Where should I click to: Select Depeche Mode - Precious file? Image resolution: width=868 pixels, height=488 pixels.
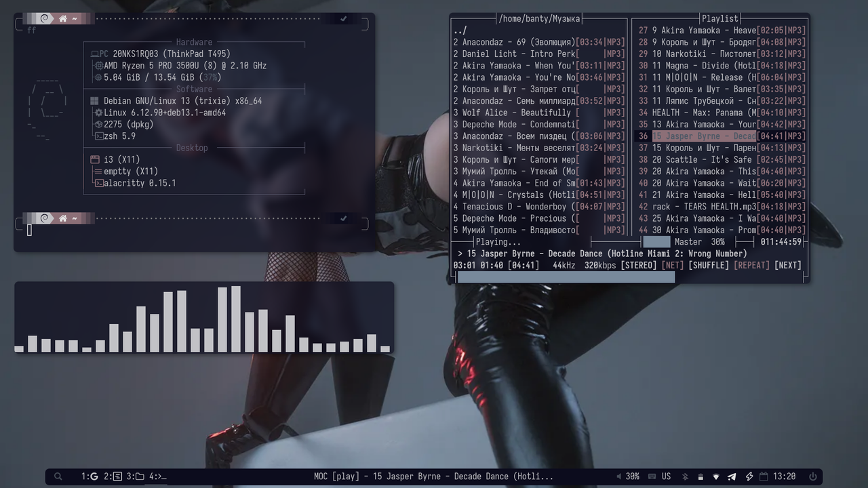pos(539,218)
